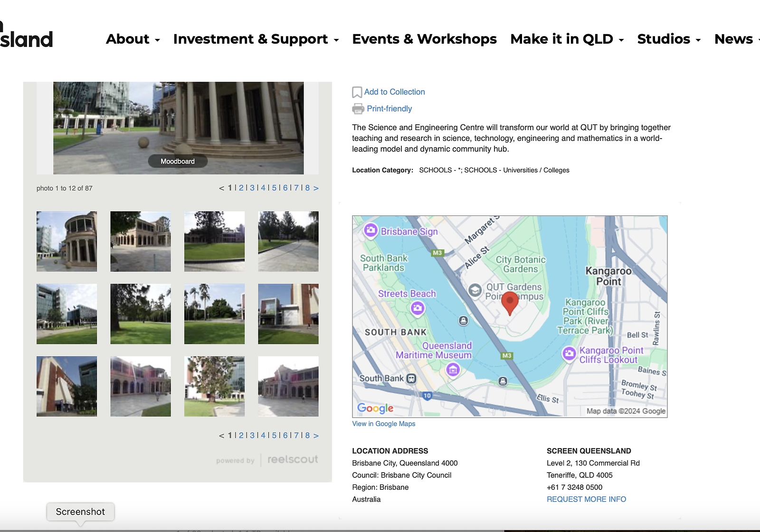The width and height of the screenshot is (760, 532).
Task: Click the Screenshot tooltip label
Action: (x=80, y=512)
